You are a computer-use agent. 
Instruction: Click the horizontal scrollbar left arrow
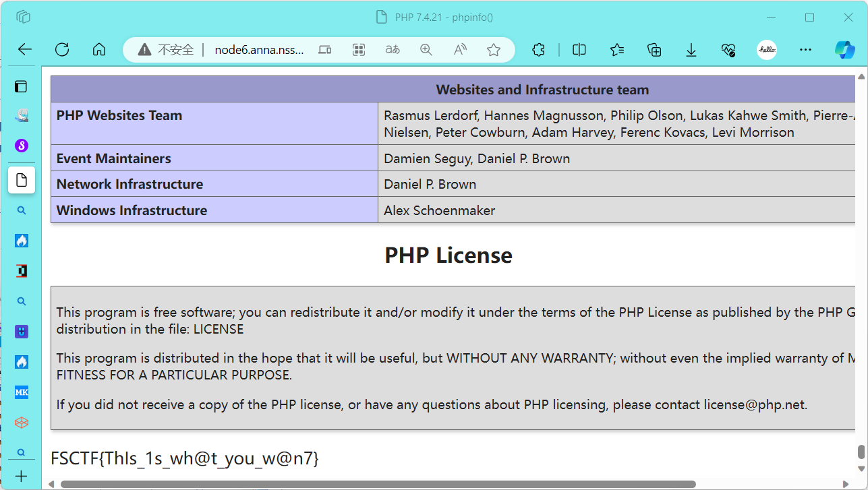point(51,484)
